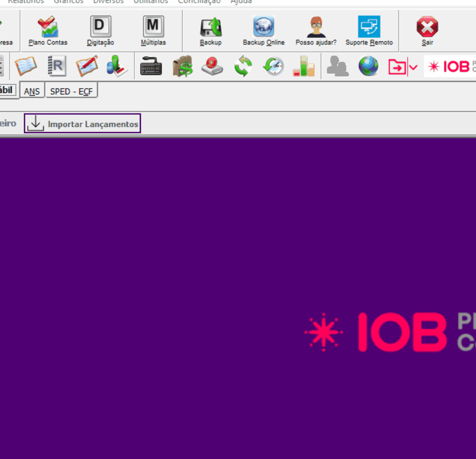Launch Backup Online
476x459 pixels.
(264, 30)
